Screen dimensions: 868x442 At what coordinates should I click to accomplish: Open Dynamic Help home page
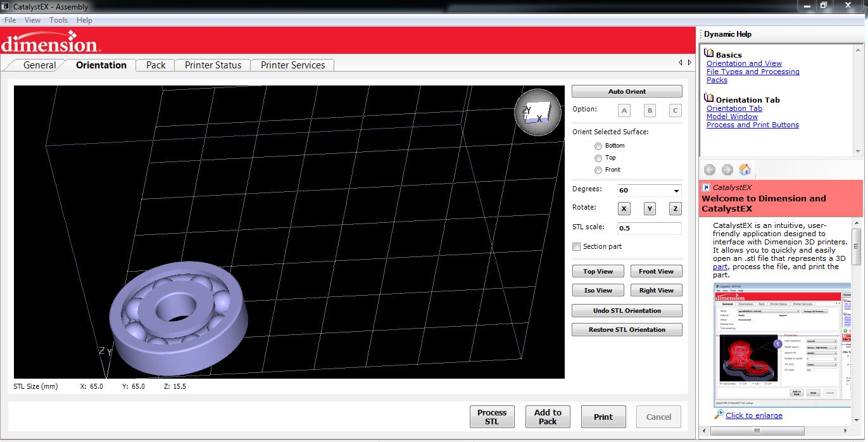pos(745,169)
